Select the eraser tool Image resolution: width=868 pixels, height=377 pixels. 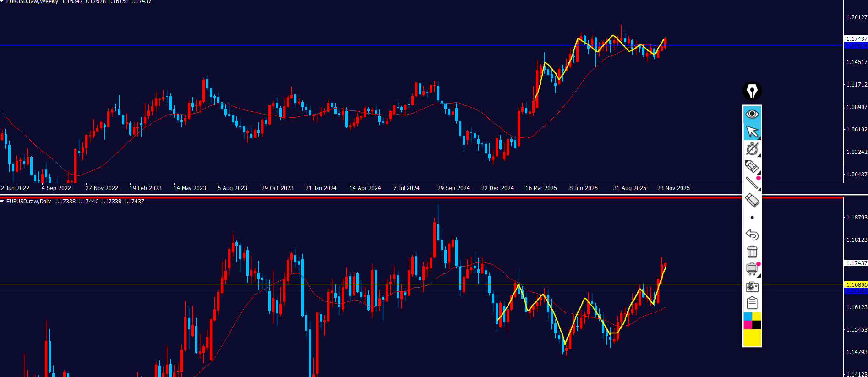click(752, 200)
